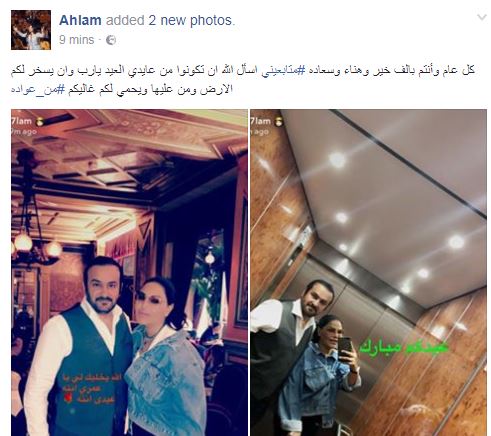
Task: Click the public globe privacy icon
Action: click(111, 40)
